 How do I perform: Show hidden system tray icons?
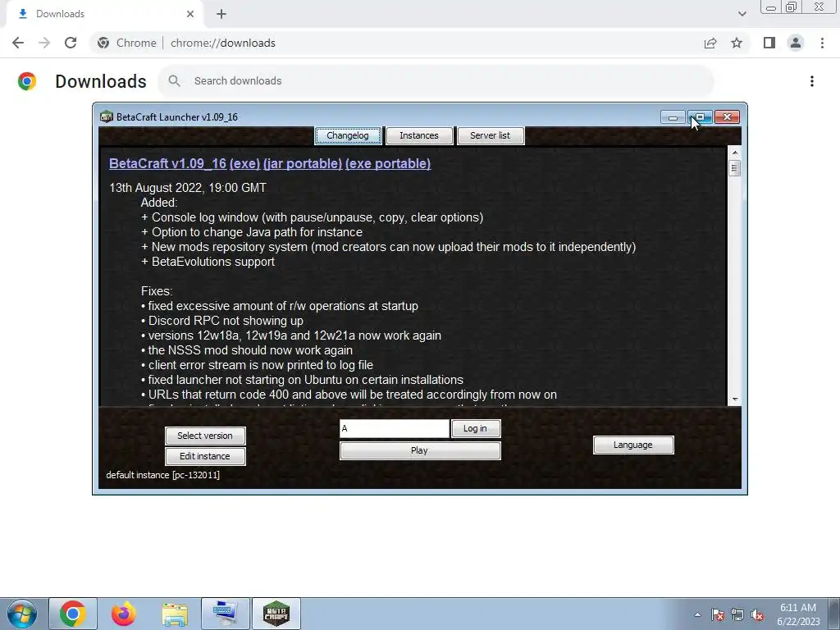tap(697, 614)
